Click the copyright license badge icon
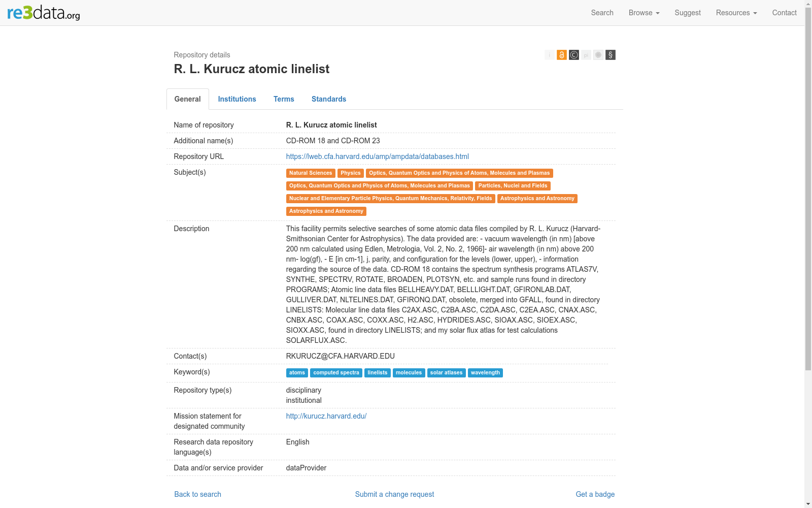The image size is (812, 508). click(x=573, y=55)
